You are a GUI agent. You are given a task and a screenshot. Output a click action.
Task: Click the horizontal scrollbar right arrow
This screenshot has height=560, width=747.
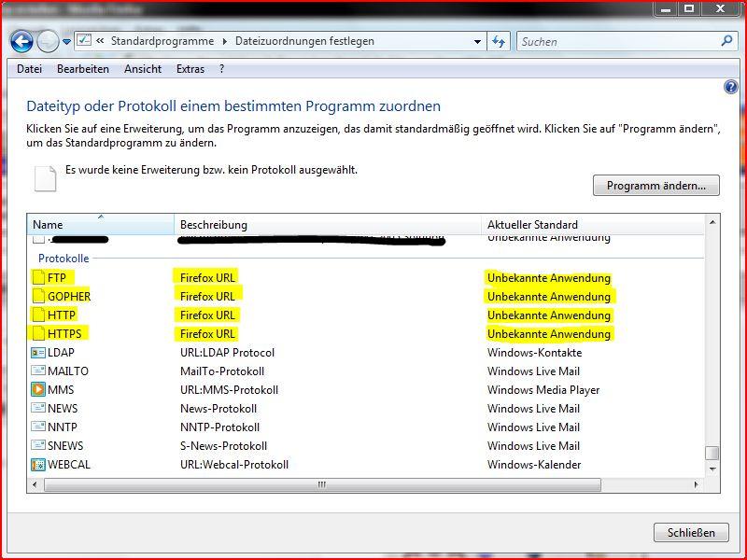[696, 484]
